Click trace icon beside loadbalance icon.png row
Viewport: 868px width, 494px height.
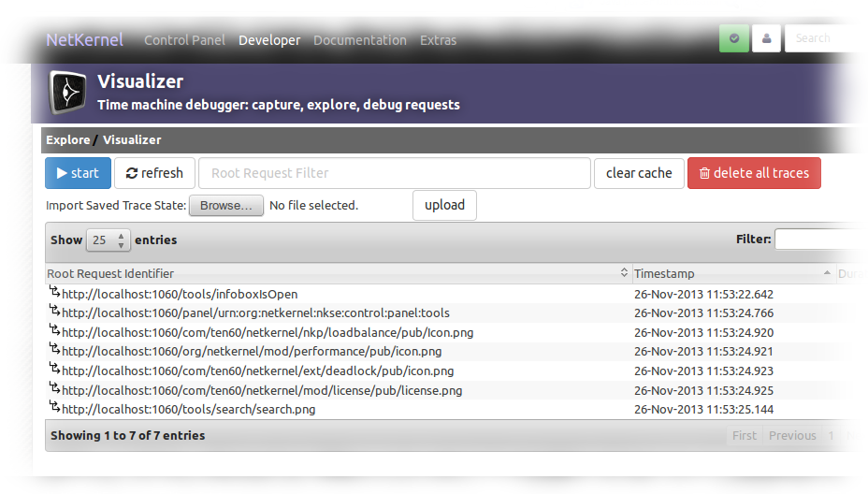point(54,329)
